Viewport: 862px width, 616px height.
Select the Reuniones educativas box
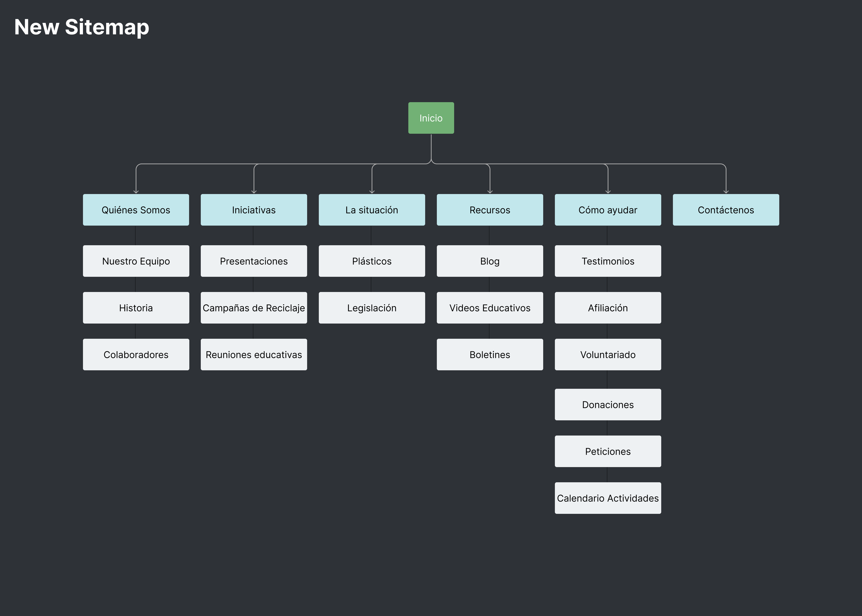tap(254, 354)
